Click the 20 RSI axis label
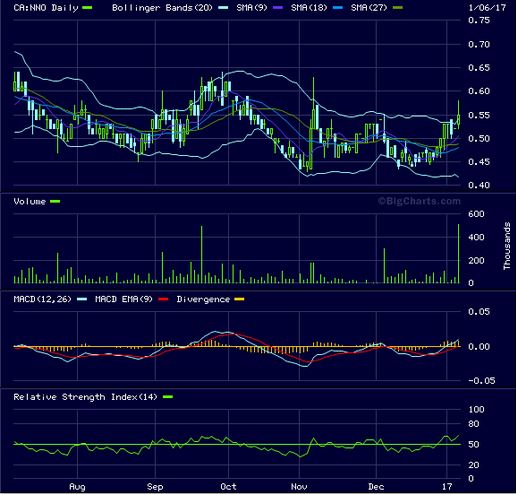This screenshot has height=494, width=516. (474, 465)
